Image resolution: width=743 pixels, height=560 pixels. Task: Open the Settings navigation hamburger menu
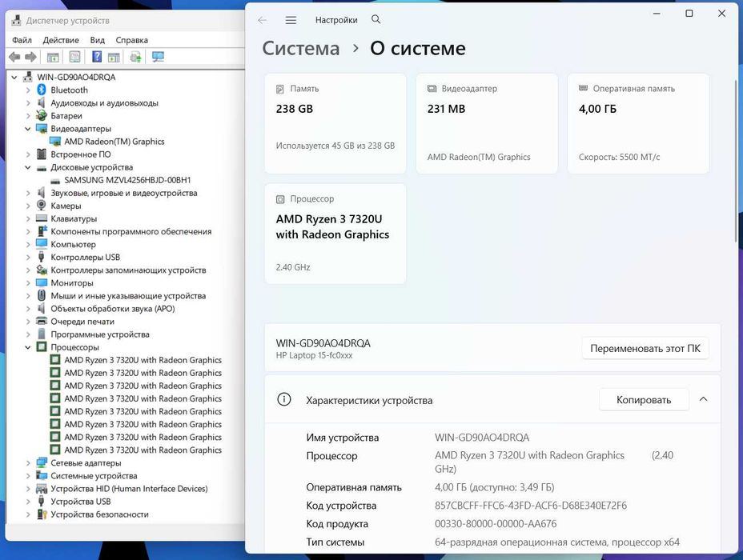point(291,20)
